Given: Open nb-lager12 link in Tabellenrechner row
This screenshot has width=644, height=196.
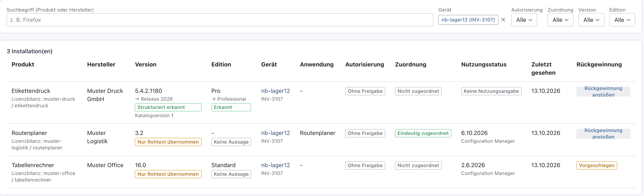Looking at the screenshot, I should click(x=275, y=165).
